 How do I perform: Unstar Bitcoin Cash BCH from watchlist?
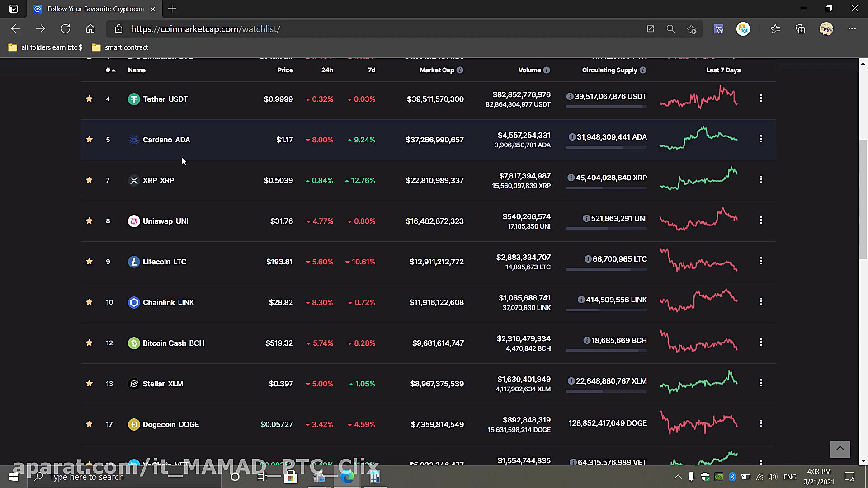[89, 343]
